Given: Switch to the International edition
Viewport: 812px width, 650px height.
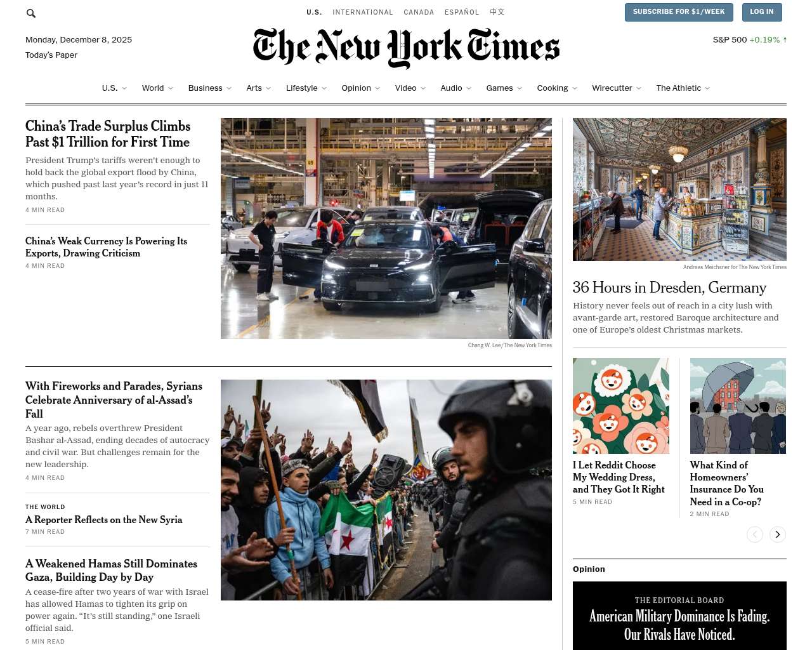Looking at the screenshot, I should tap(363, 12).
